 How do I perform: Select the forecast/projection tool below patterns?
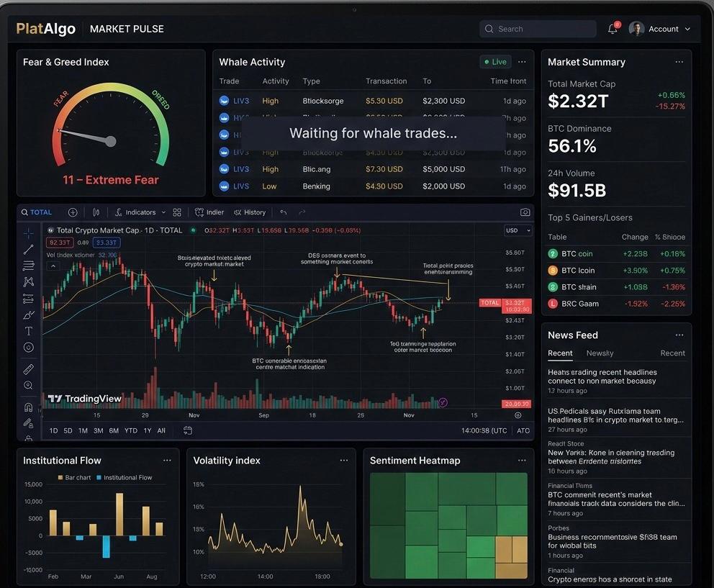28,299
